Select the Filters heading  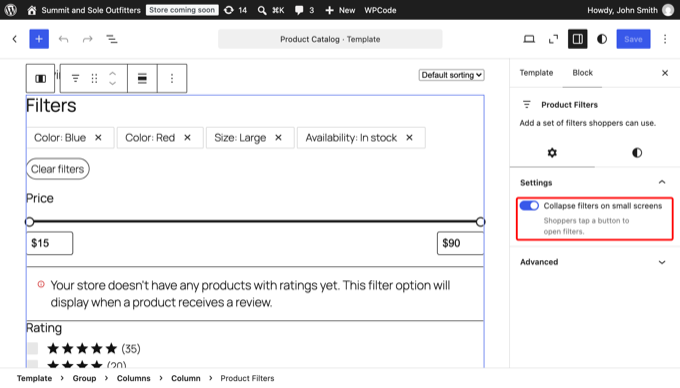coord(51,106)
